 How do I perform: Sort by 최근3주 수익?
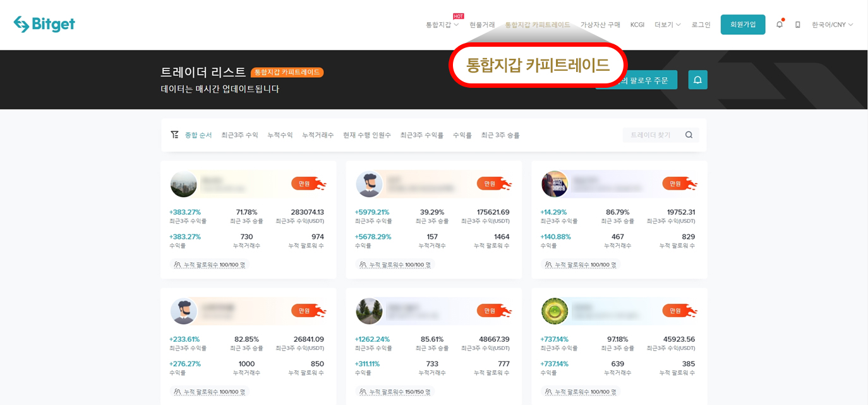point(239,135)
